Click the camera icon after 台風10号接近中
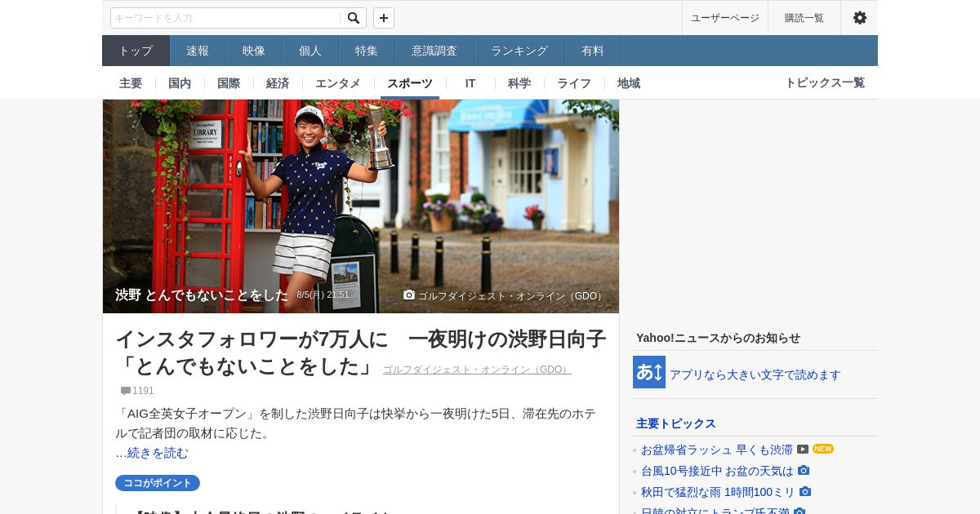Viewport: 980px width, 514px height. pos(804,470)
